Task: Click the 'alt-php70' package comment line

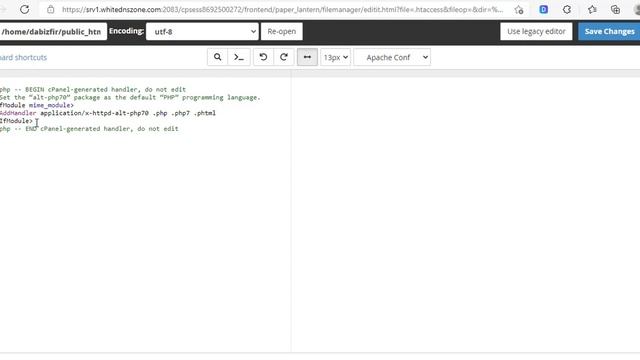Action: pyautogui.click(x=130, y=97)
